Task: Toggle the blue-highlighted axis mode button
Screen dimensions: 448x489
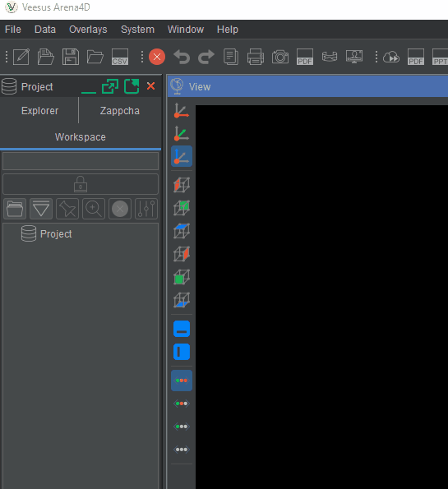Action: pos(182,156)
